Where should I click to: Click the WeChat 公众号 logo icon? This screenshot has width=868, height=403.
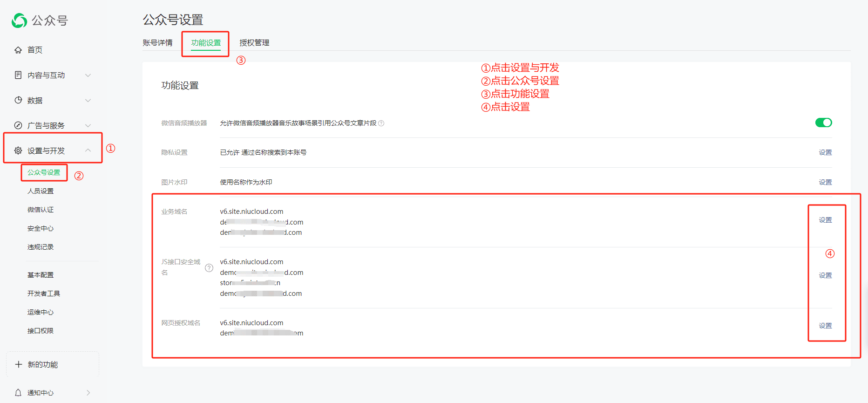pos(19,20)
